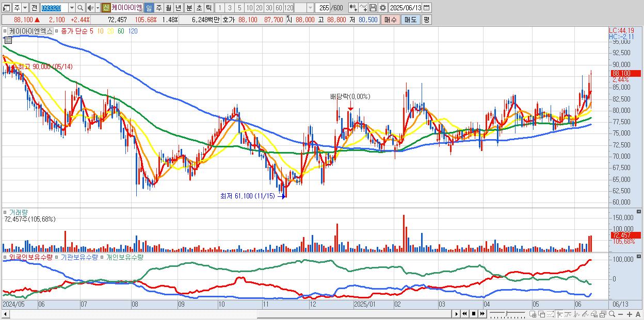Screen dimensions: 644x320
Task: Select weekly (주) period toggle
Action: [x=158, y=8]
